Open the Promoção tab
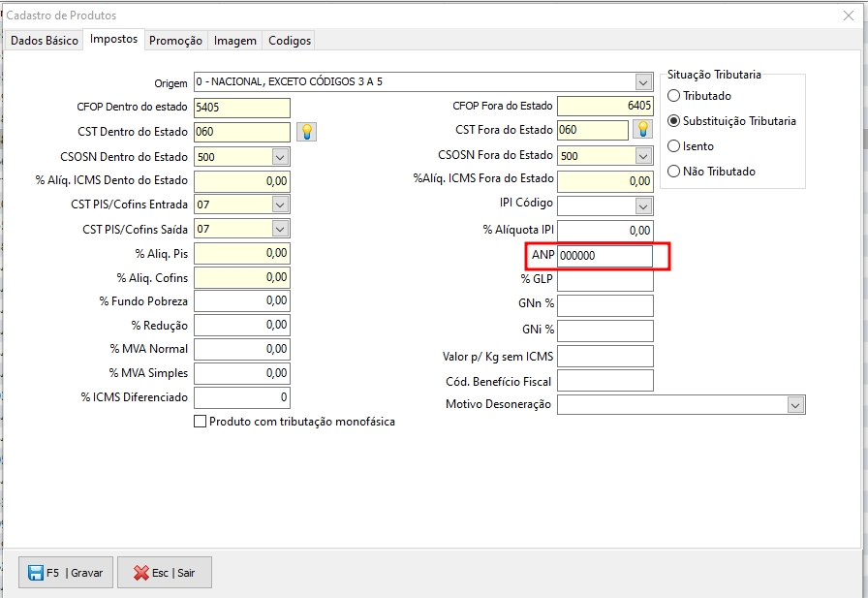Screen dimensions: 868x598 click(x=175, y=41)
